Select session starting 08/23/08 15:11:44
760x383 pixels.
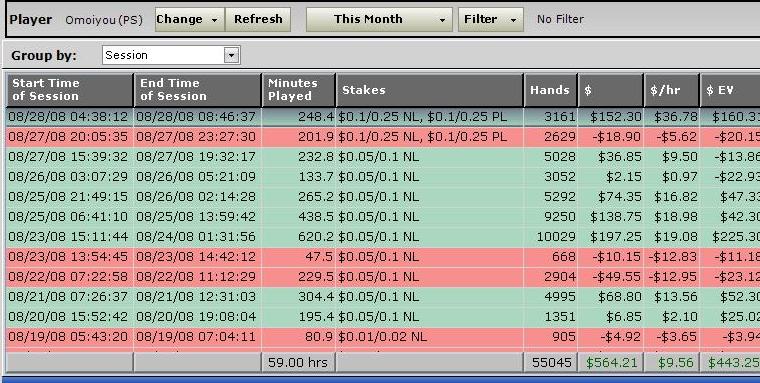[x=383, y=237]
